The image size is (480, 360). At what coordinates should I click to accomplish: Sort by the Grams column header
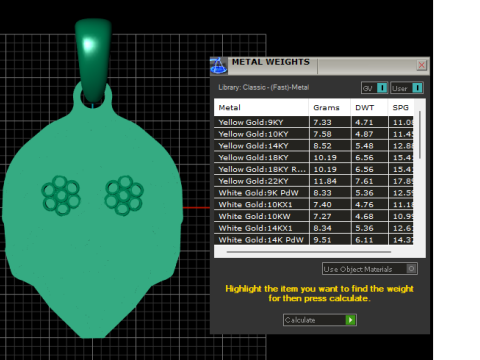point(329,107)
